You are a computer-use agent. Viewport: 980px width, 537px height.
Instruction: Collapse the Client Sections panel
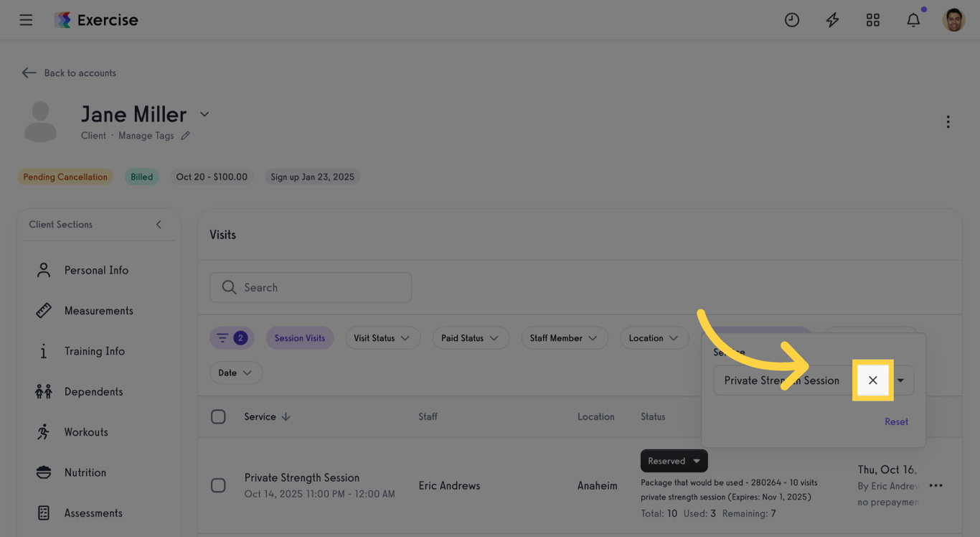(159, 225)
